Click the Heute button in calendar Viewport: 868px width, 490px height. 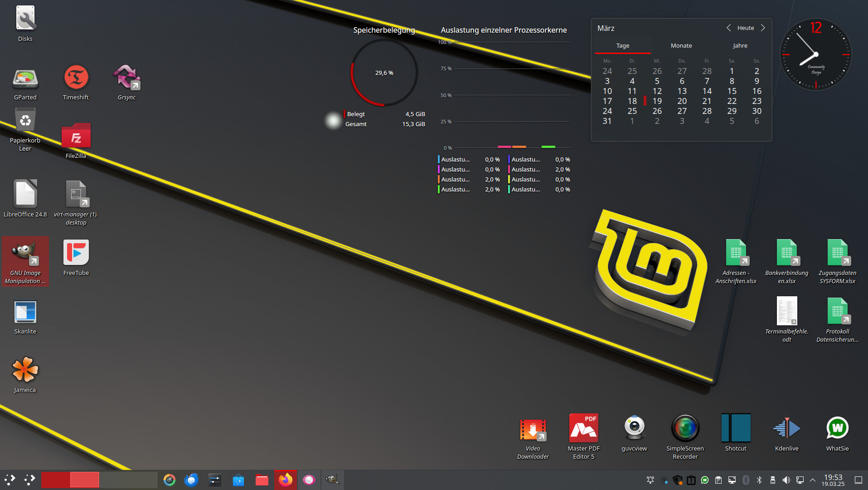(x=746, y=28)
